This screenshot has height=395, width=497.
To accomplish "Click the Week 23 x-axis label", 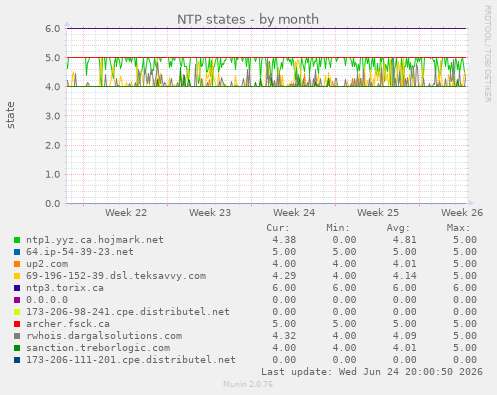I will pos(210,213).
